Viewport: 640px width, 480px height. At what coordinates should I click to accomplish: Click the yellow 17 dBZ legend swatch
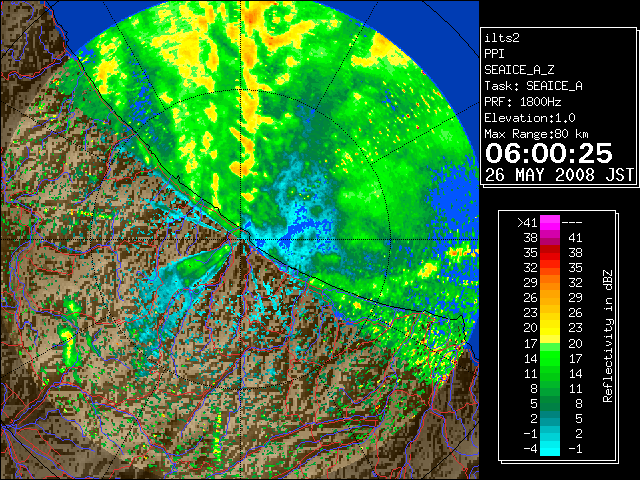(550, 338)
